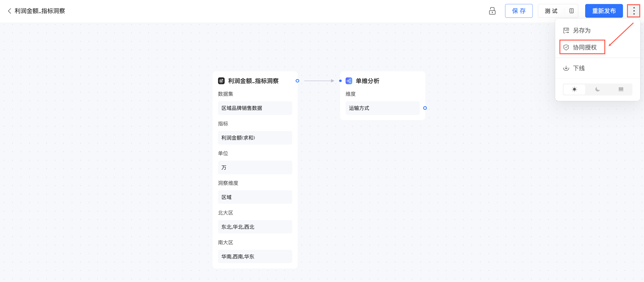Click output port beside 运输方式
The image size is (644, 282).
(x=425, y=108)
